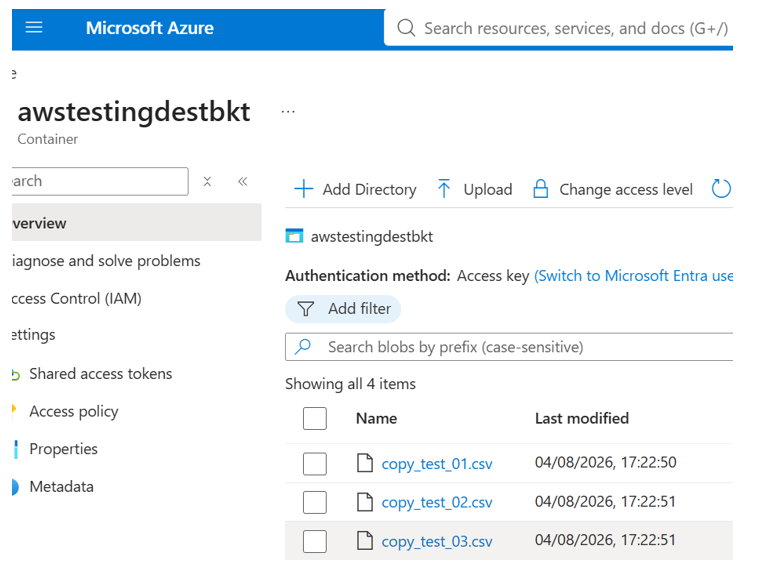Check the box for copy_test_01.csv
The image size is (775, 585).
[x=315, y=464]
